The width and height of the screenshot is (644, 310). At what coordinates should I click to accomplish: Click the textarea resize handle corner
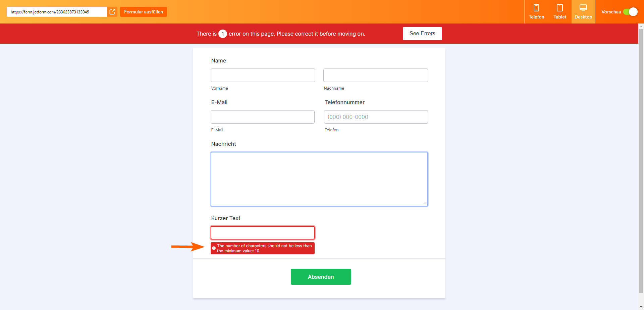[x=424, y=203]
